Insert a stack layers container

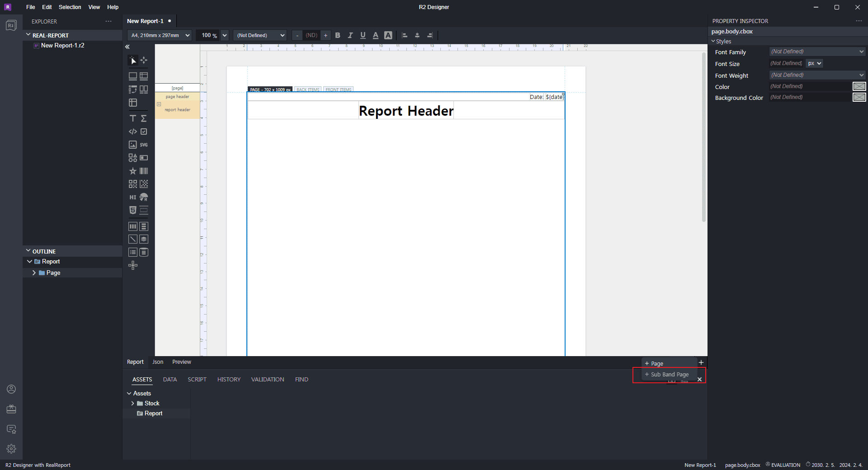[x=144, y=239]
